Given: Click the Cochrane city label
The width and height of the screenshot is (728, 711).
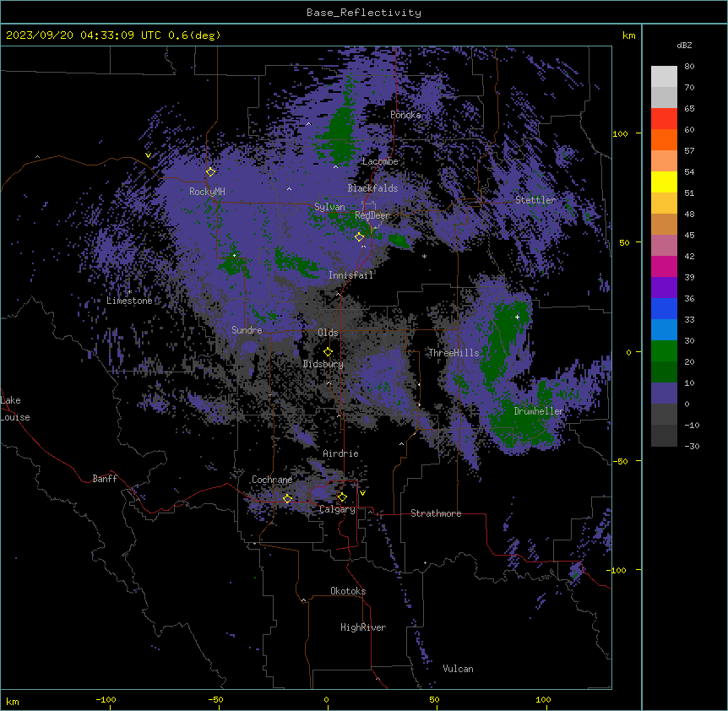Looking at the screenshot, I should pos(272,480).
